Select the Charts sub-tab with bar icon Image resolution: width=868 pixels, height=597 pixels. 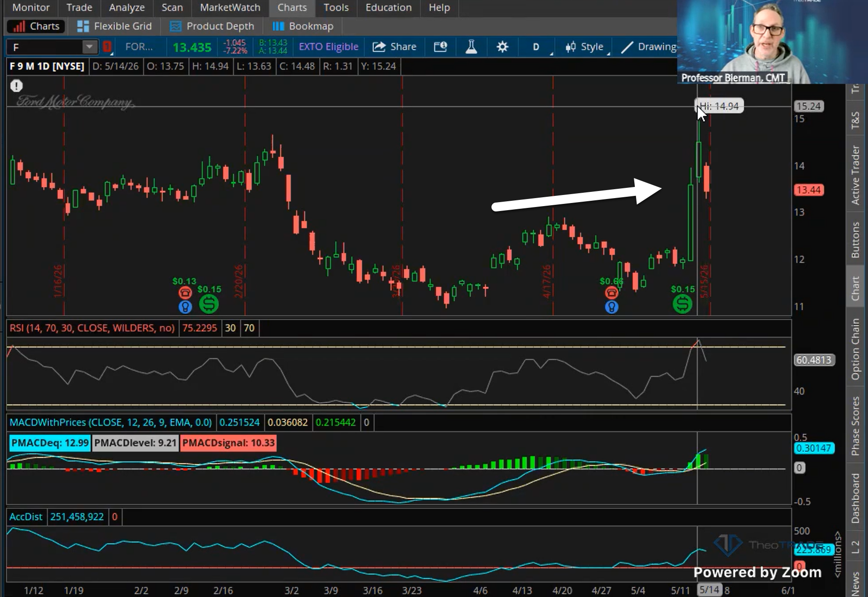(36, 26)
